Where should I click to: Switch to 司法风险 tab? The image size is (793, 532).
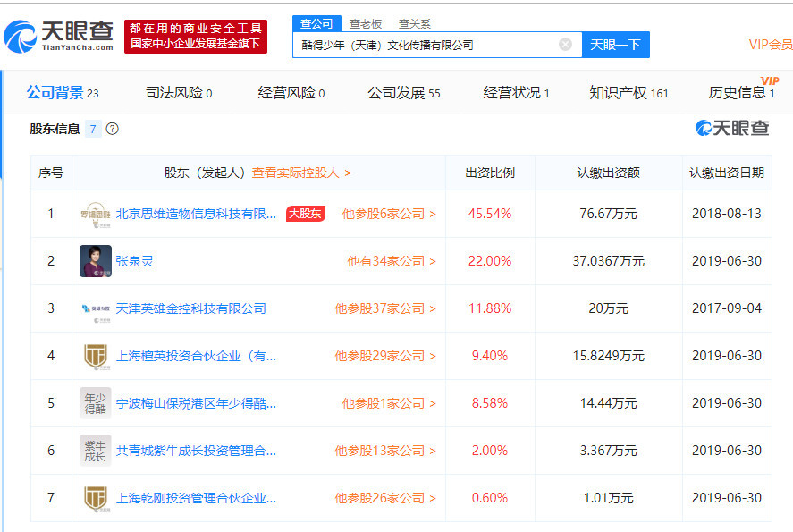point(179,93)
